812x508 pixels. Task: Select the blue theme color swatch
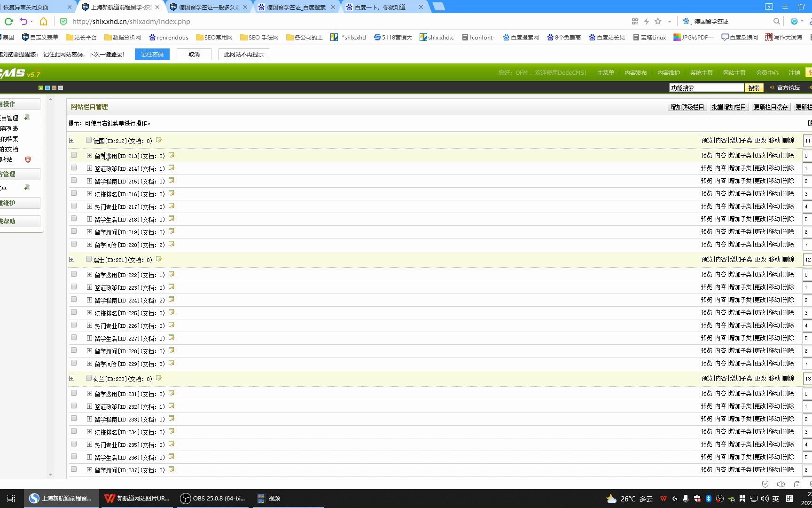[47, 87]
